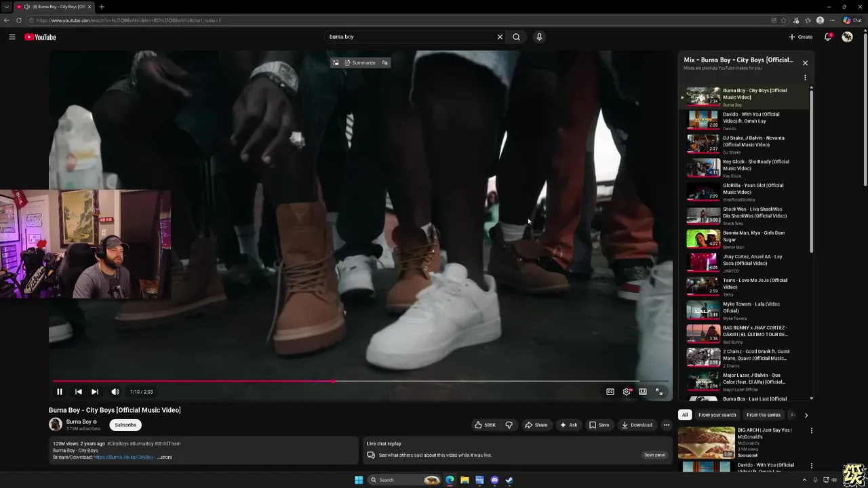The image size is (868, 488).
Task: Open the Ask AI assistant
Action: 568,425
